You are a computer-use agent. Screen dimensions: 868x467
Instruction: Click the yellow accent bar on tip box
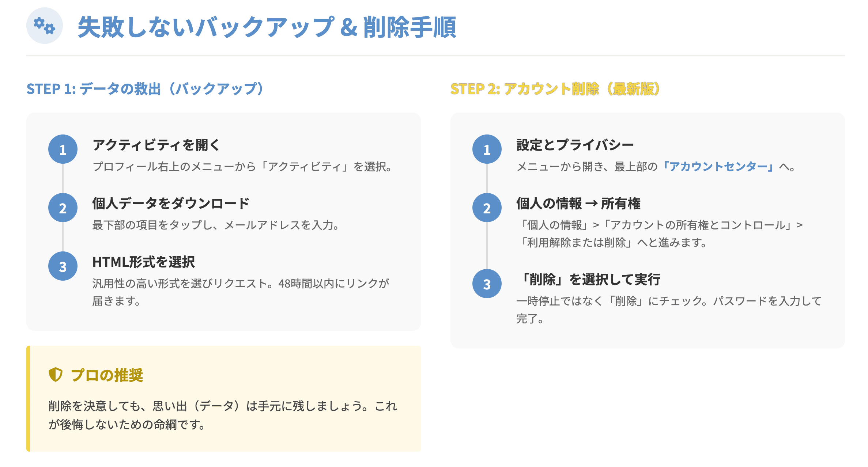click(28, 398)
